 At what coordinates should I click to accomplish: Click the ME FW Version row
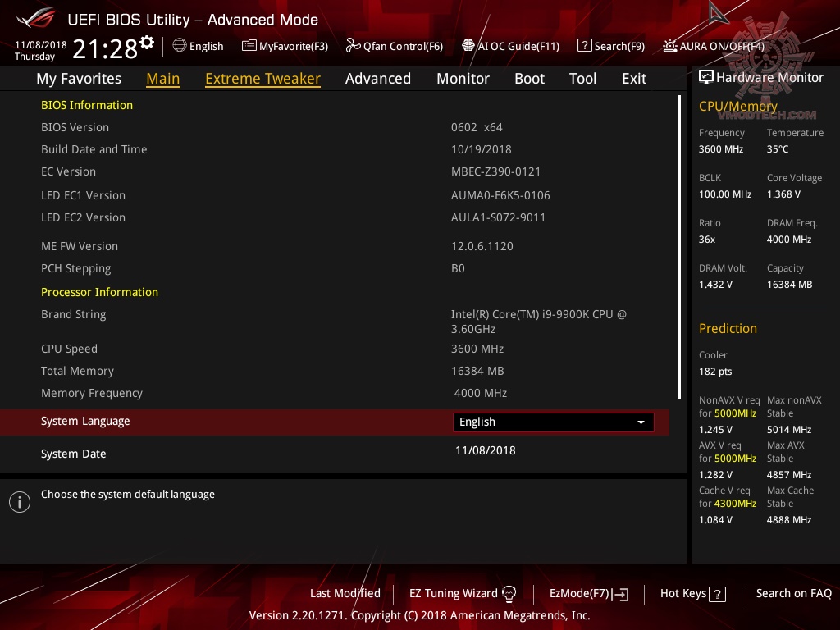tap(335, 246)
